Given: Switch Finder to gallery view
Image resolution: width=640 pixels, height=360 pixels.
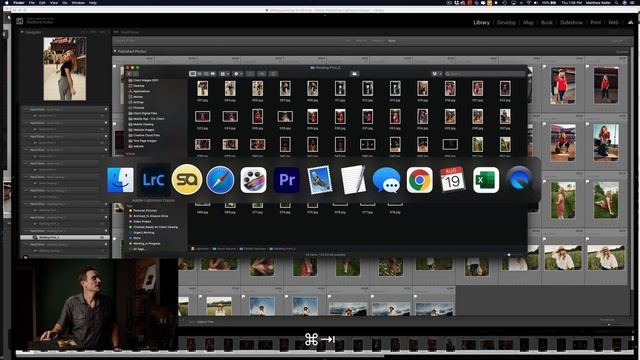Looking at the screenshot, I should pos(213,74).
